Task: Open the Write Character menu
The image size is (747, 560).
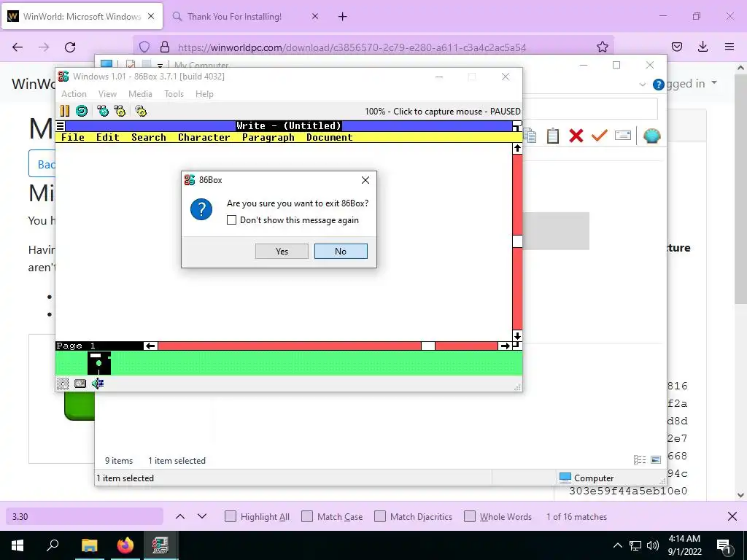Action: [204, 137]
